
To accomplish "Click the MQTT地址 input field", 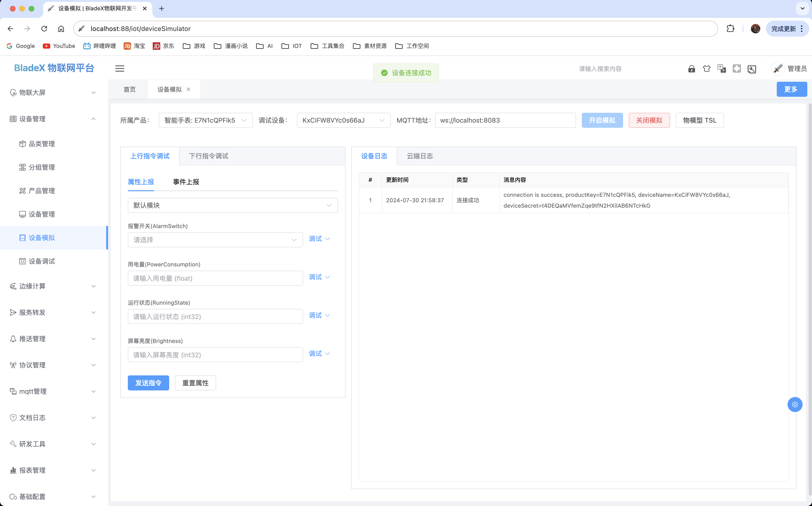I will 505,121.
